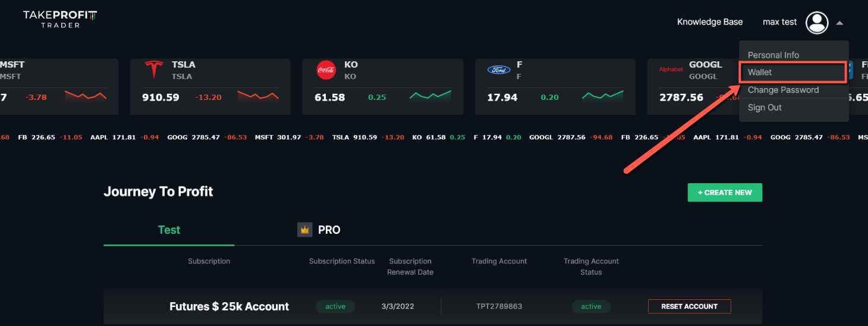Collapse the account menu caret arrow

839,23
